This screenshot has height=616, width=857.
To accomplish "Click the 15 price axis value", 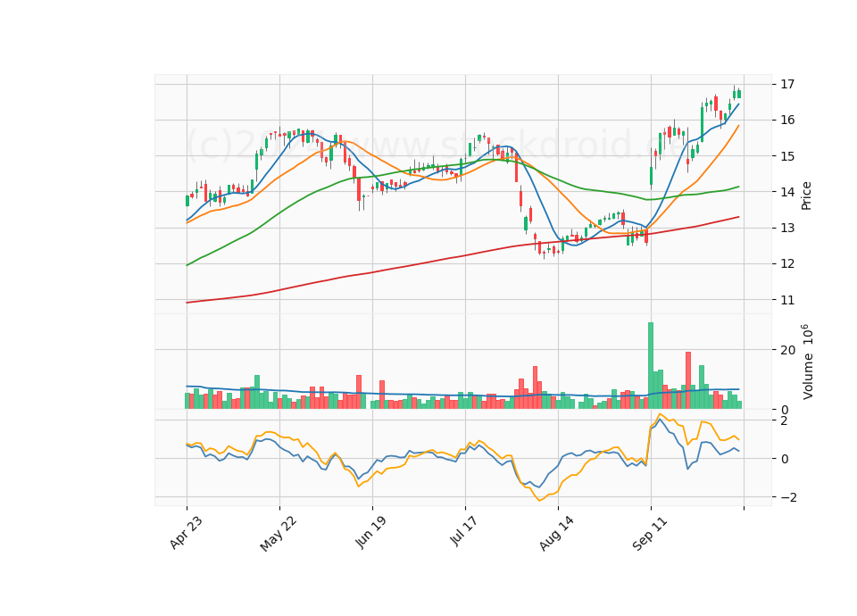I will pos(787,156).
